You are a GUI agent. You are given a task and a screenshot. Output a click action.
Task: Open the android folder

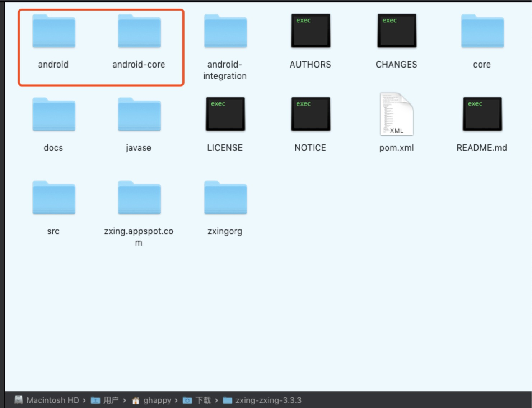pos(53,32)
